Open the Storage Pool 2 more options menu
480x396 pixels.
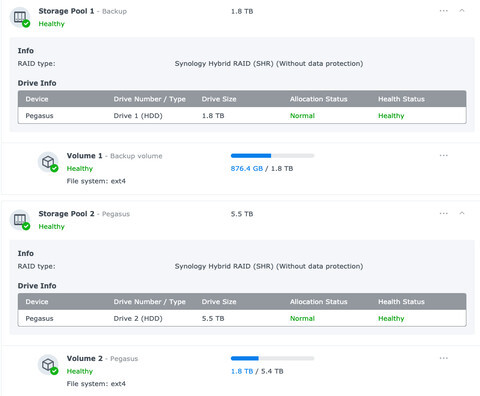[444, 213]
